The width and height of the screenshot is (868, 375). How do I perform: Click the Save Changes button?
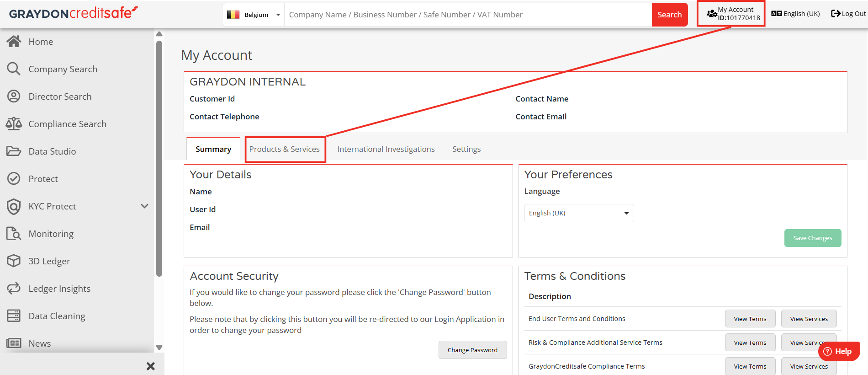point(813,238)
